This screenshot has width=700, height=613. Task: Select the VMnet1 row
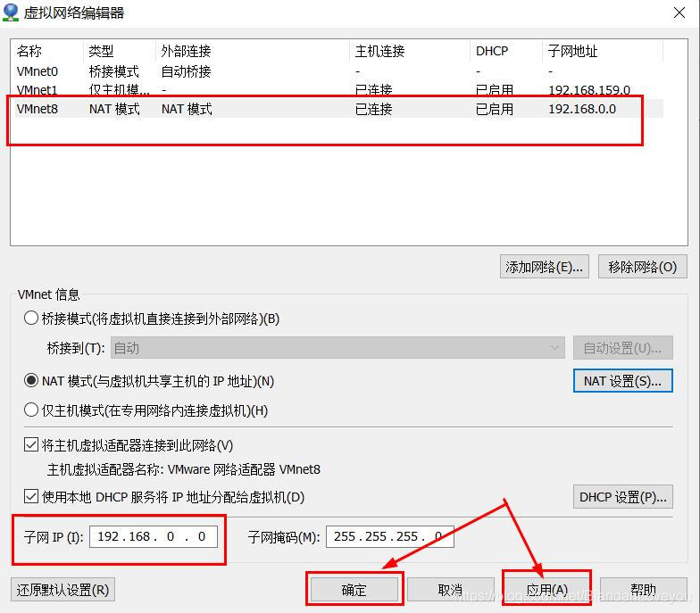[x=339, y=90]
